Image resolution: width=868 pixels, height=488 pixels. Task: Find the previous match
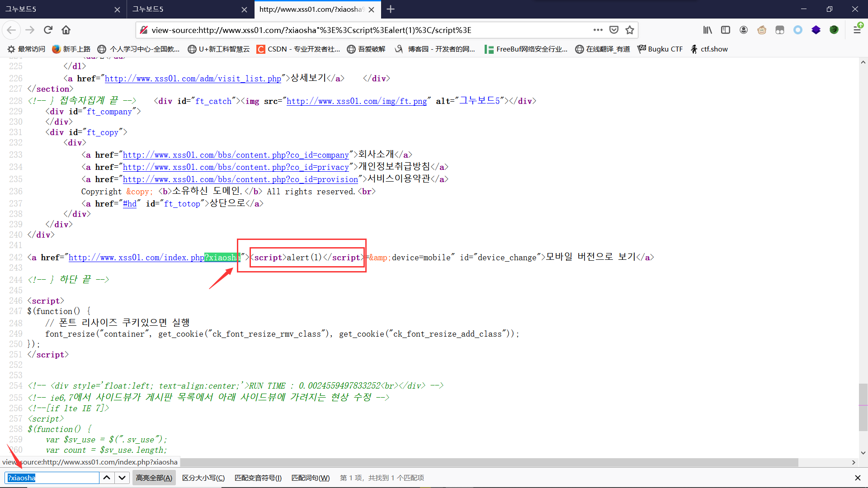[x=107, y=478]
